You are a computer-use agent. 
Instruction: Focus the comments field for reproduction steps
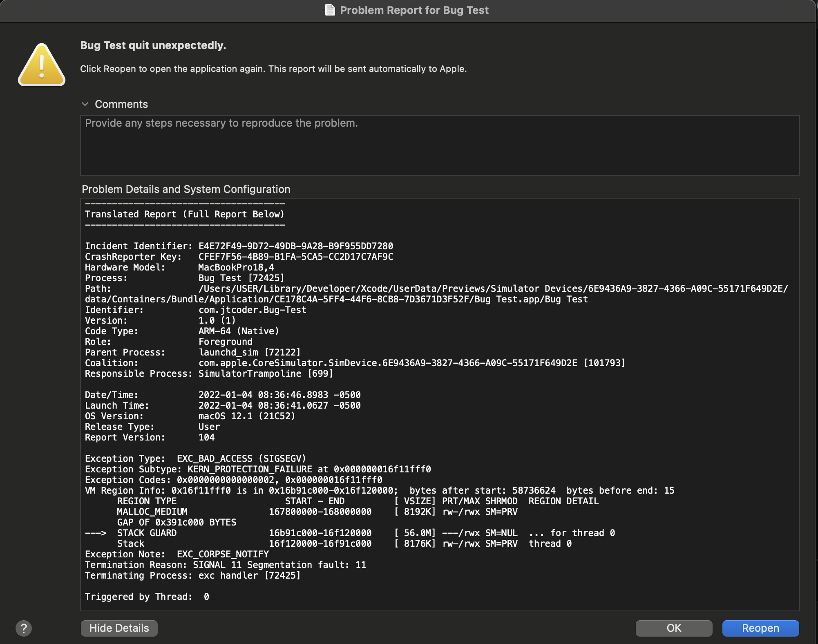coord(439,145)
